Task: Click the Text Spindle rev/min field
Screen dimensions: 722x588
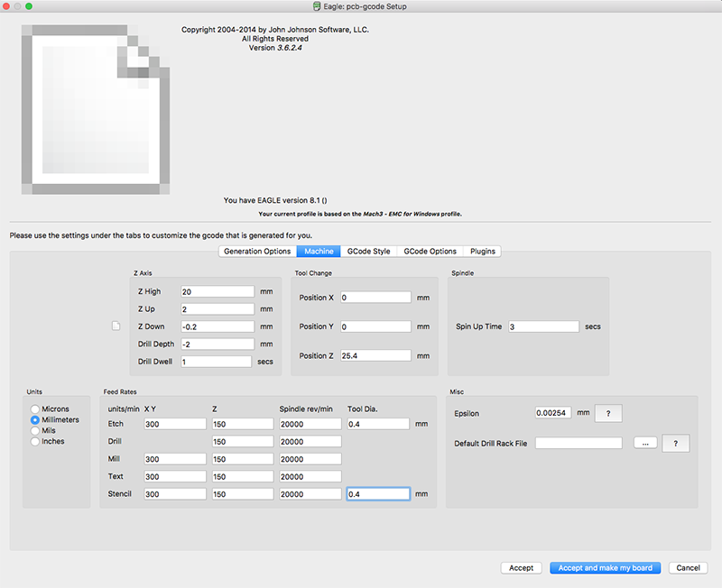Action: (310, 476)
